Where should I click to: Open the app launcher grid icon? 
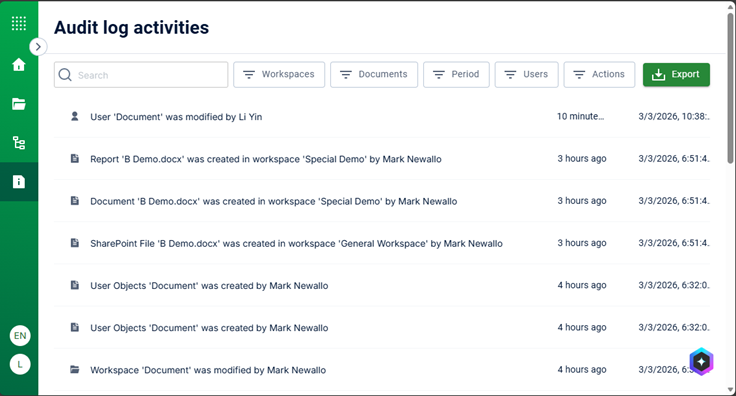click(19, 23)
